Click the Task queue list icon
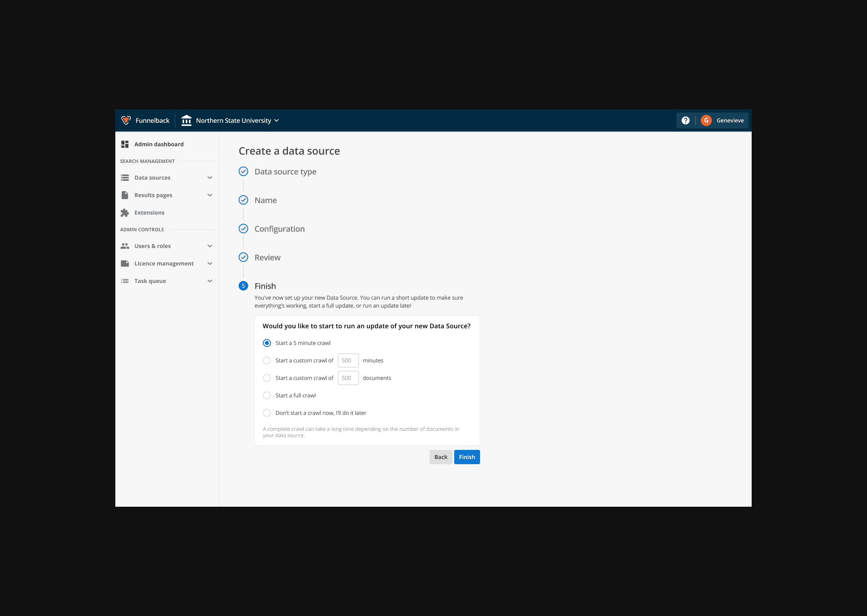The width and height of the screenshot is (867, 616). (x=125, y=281)
